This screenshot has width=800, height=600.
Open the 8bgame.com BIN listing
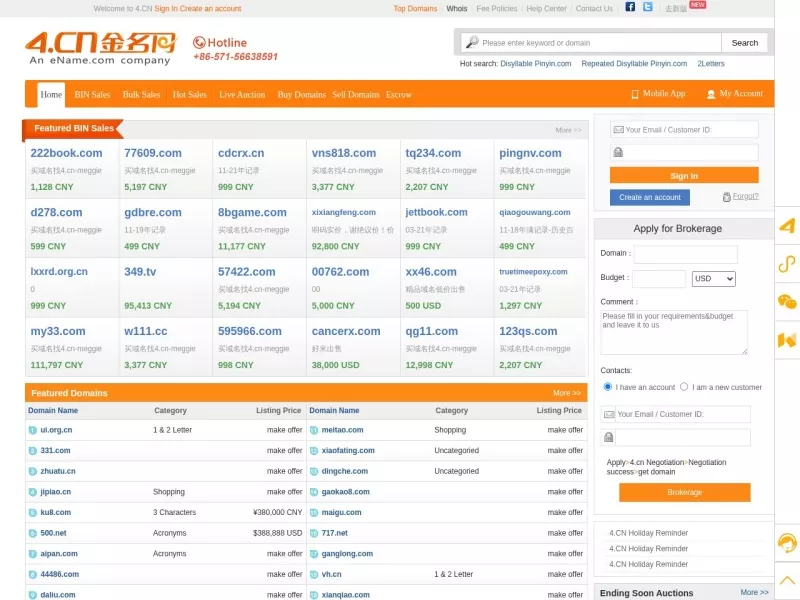coord(252,212)
